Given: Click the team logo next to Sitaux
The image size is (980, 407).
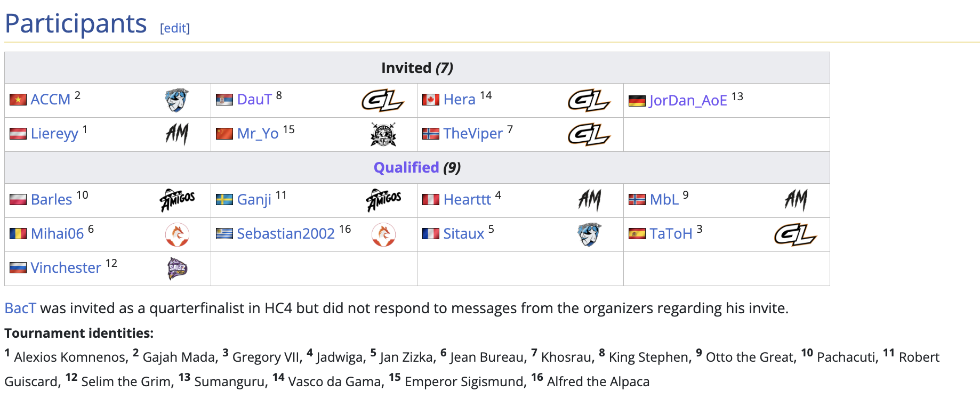Looking at the screenshot, I should coord(589,234).
